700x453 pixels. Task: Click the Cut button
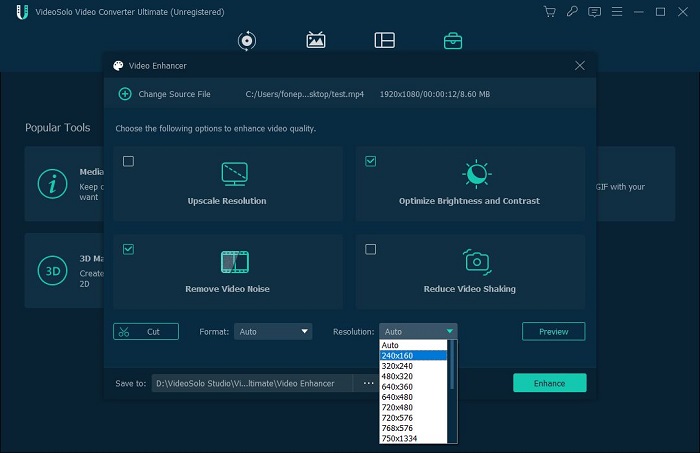click(x=146, y=332)
